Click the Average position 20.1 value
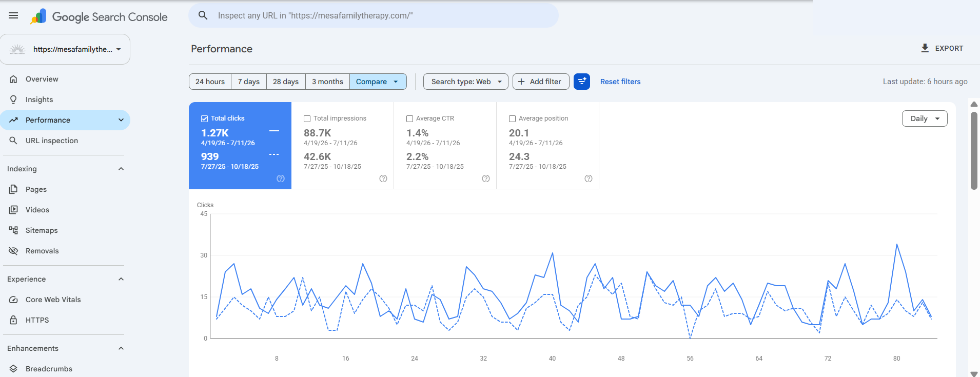 (519, 133)
